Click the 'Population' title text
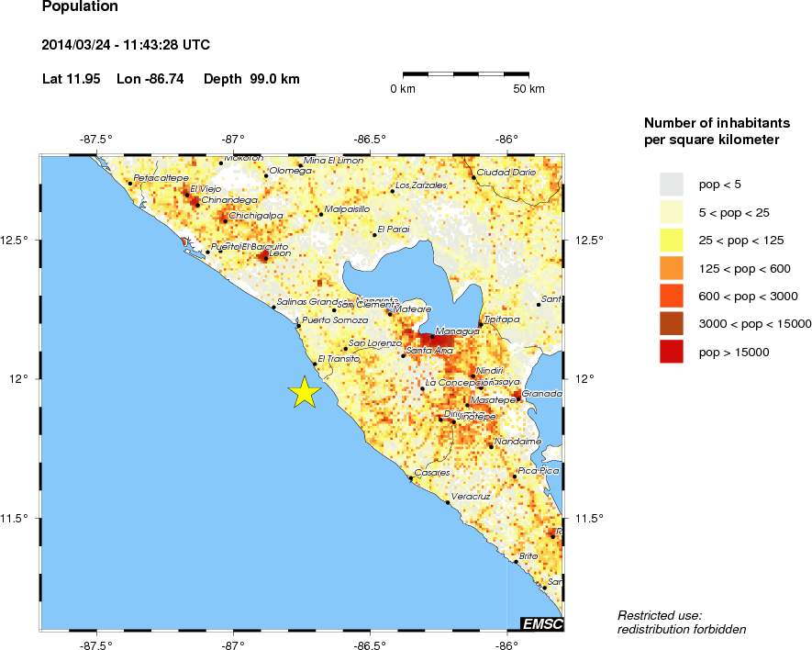 click(80, 7)
